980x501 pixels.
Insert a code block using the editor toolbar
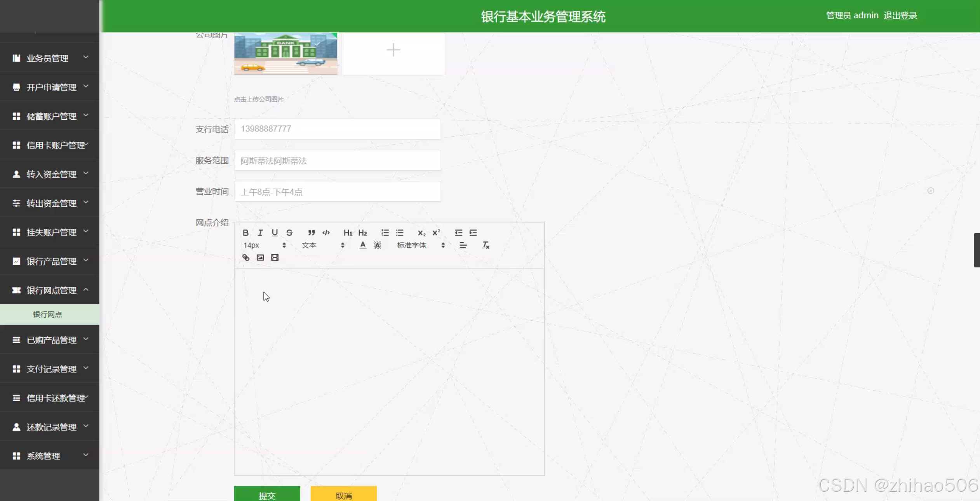(x=326, y=232)
